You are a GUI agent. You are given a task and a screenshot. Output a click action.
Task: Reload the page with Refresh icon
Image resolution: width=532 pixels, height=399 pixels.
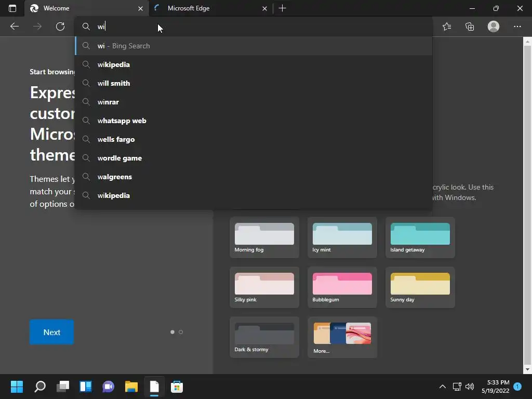tap(60, 26)
